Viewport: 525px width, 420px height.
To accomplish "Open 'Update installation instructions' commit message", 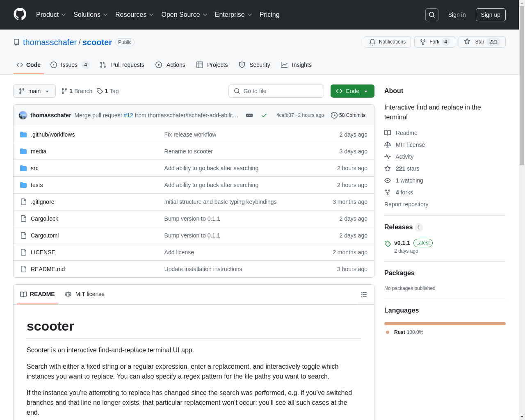I will tap(203, 269).
